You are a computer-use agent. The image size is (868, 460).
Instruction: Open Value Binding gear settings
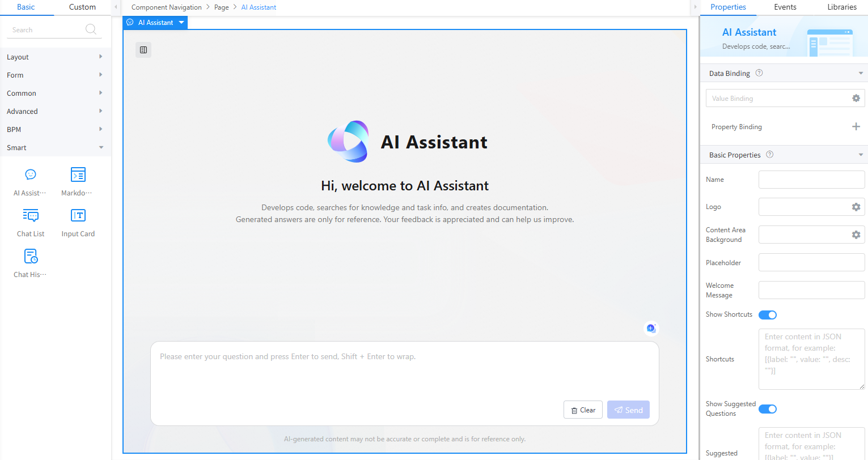coord(856,98)
